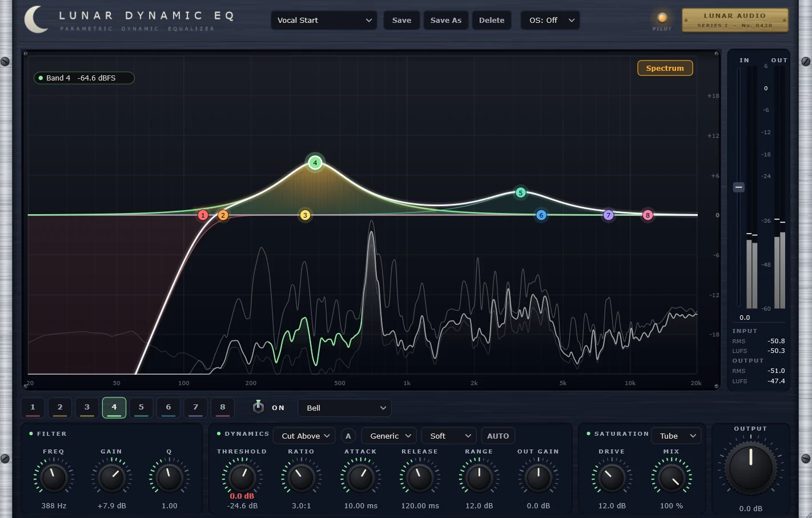Click the 120.00 ms release value
This screenshot has width=812, height=518.
click(420, 506)
